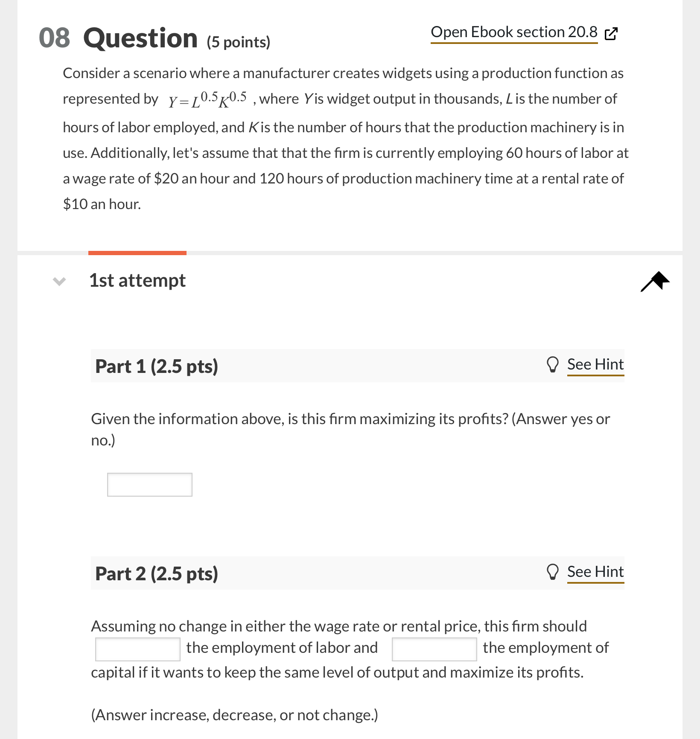Click the 1st attempt label
This screenshot has width=700, height=739.
[137, 280]
